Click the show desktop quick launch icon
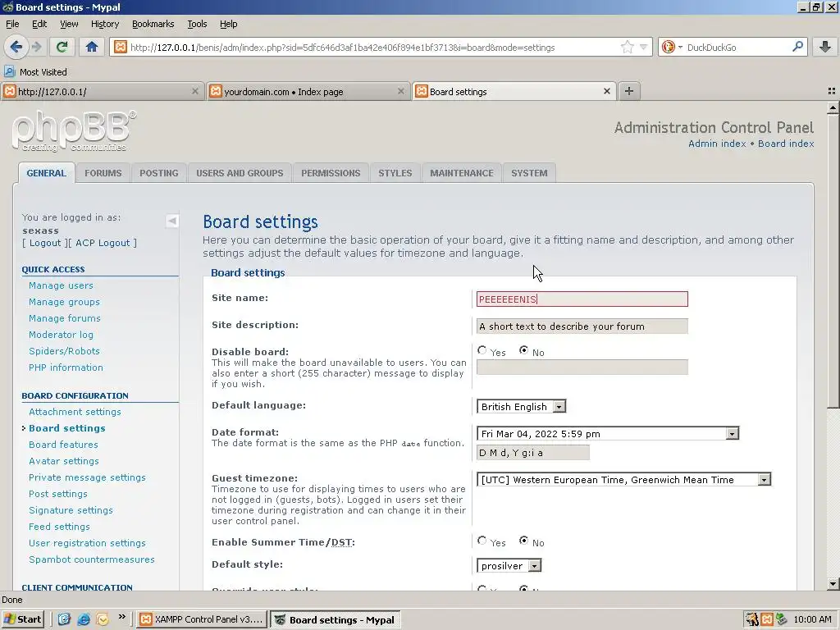 tap(64, 619)
